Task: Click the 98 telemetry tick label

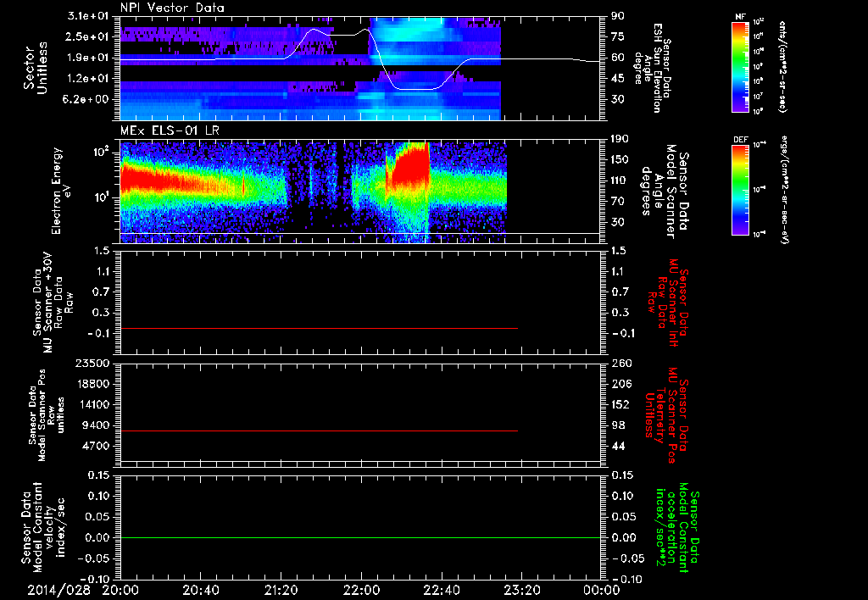Action: tap(618, 425)
